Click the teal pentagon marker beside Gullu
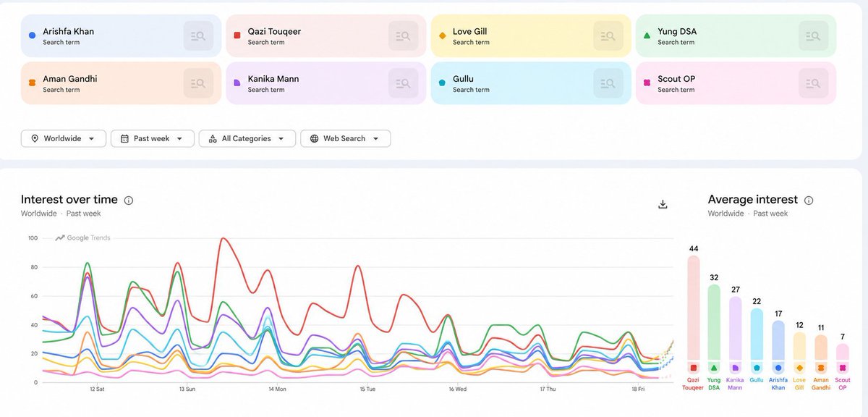The height and width of the screenshot is (417, 868). coord(442,83)
